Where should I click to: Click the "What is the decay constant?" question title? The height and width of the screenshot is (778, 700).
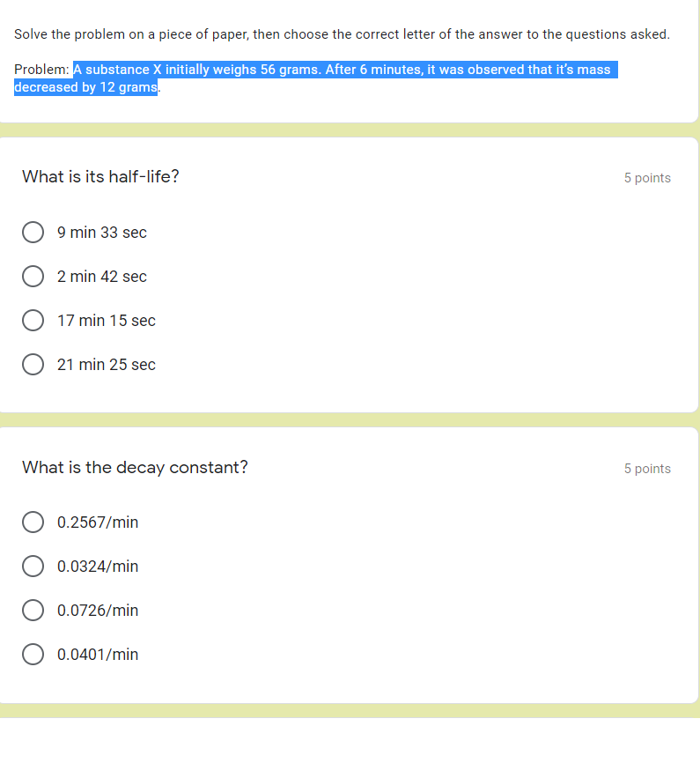point(135,467)
